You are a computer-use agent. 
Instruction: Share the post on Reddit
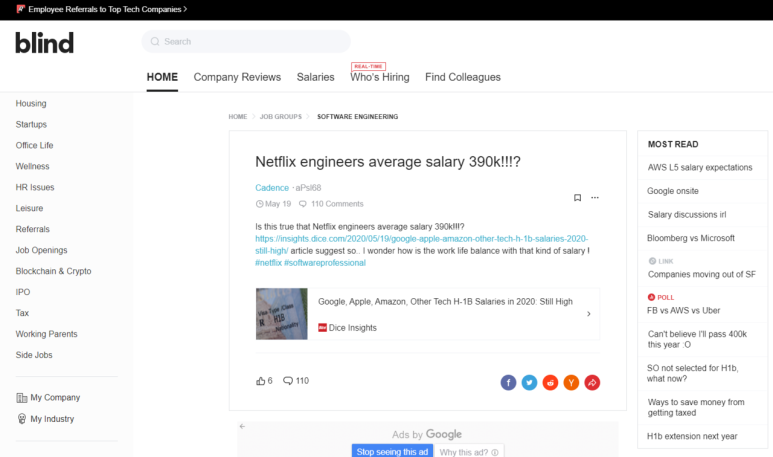coord(550,383)
